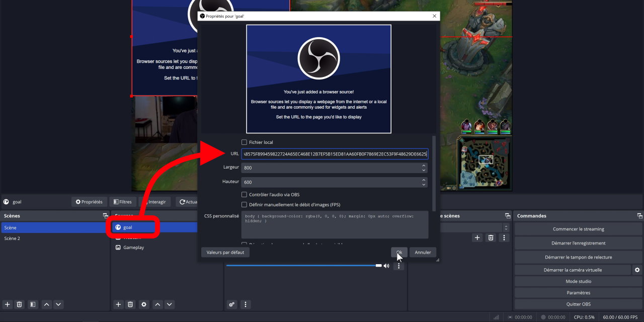The width and height of the screenshot is (644, 322).
Task: Click the scene filters icon in Scenes panel
Action: click(32, 304)
